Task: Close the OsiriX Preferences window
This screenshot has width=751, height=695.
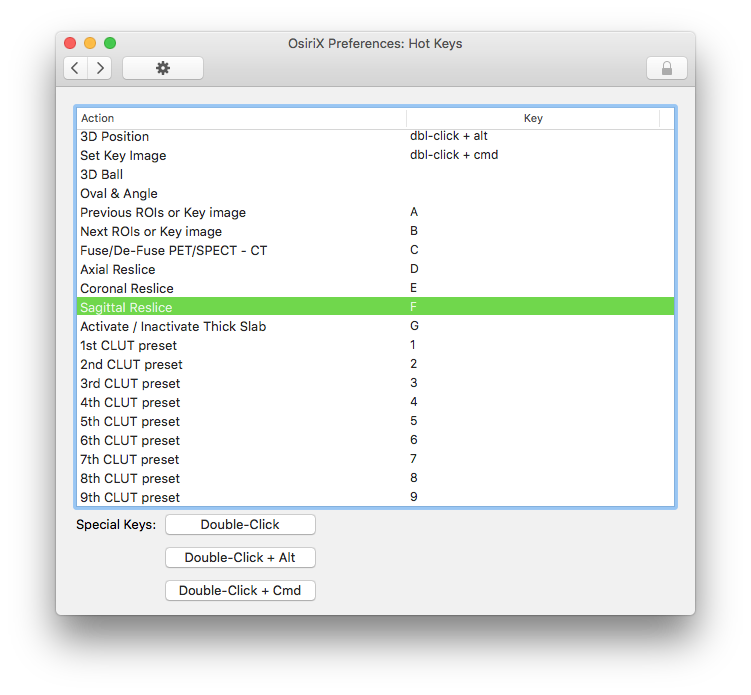Action: coord(70,43)
